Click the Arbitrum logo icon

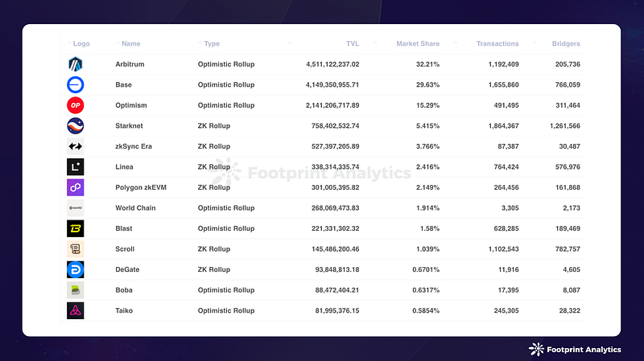point(75,64)
